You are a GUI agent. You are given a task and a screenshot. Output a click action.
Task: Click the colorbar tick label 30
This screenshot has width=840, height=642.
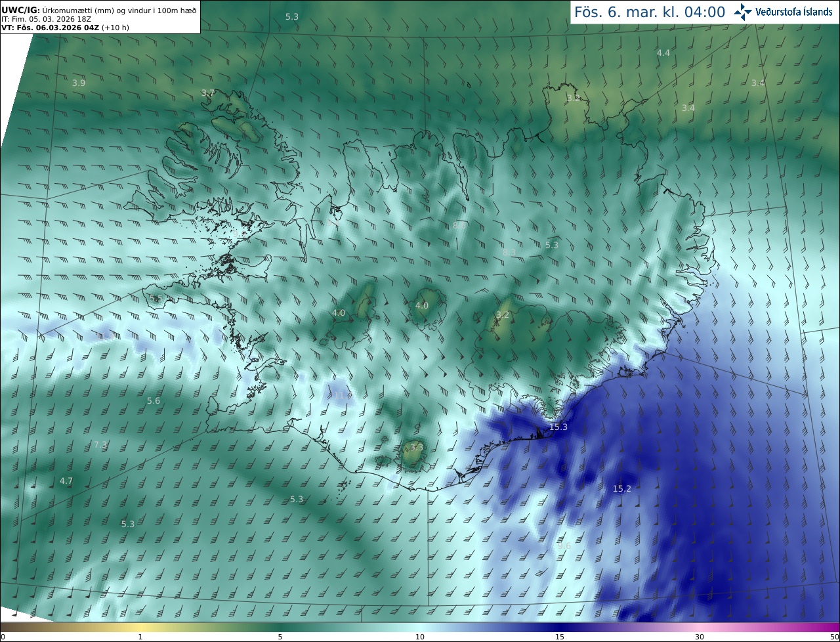click(x=700, y=637)
